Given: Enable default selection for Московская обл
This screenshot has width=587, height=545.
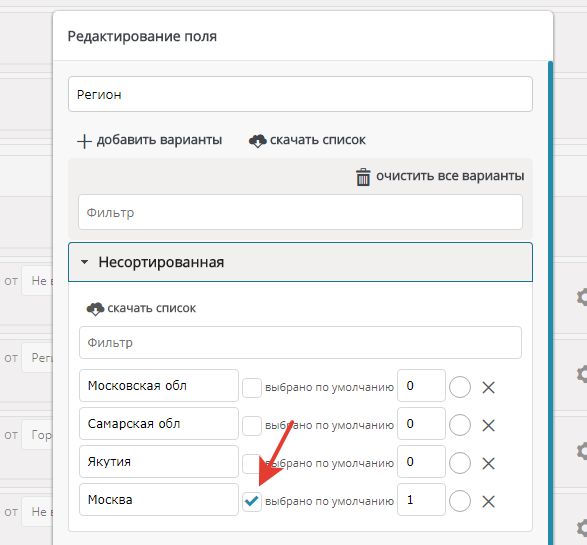Looking at the screenshot, I should point(252,387).
